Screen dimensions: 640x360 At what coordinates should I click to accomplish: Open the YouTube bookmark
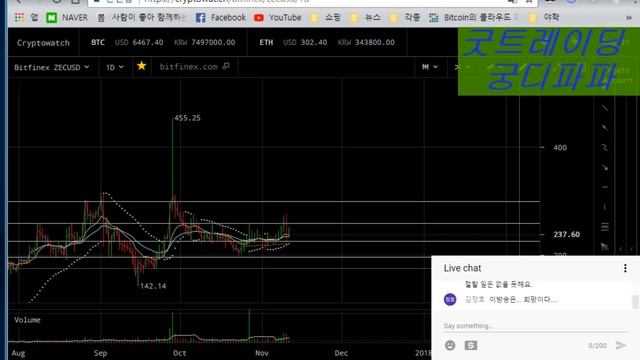(278, 18)
